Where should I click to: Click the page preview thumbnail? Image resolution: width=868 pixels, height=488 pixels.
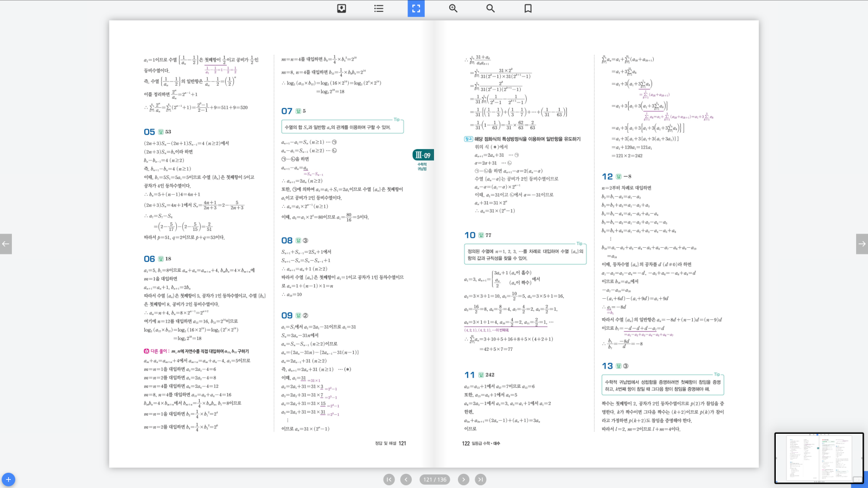coord(818,458)
